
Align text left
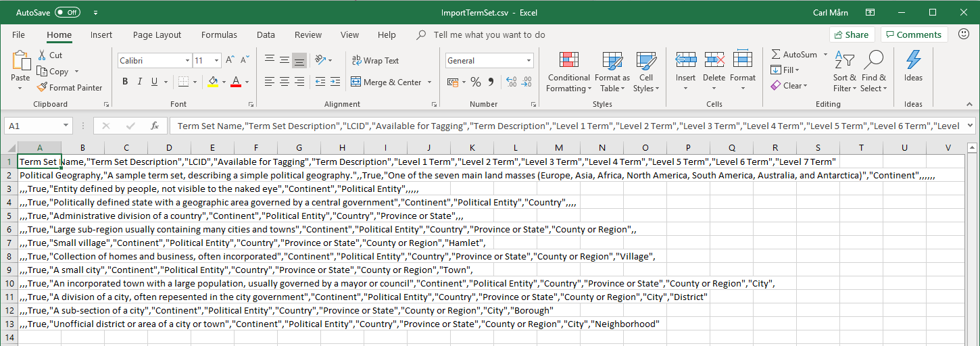(x=270, y=82)
